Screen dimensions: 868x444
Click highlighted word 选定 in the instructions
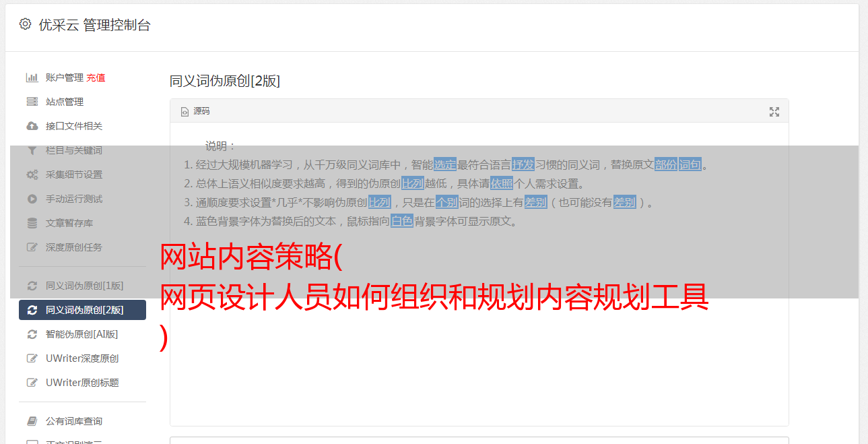(x=445, y=164)
